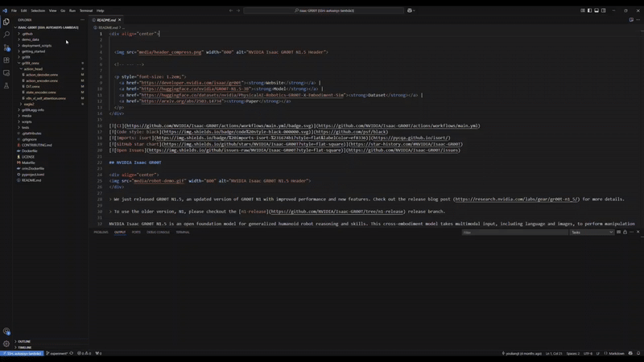Screen dimensions: 644x362
Task: Open the Edit menu
Action: coord(24,10)
